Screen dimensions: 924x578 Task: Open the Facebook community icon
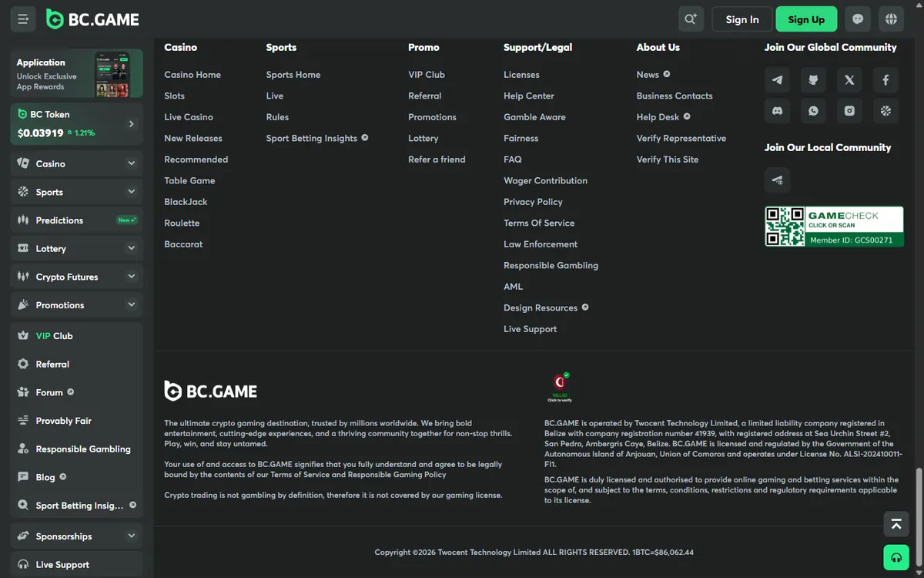(885, 80)
